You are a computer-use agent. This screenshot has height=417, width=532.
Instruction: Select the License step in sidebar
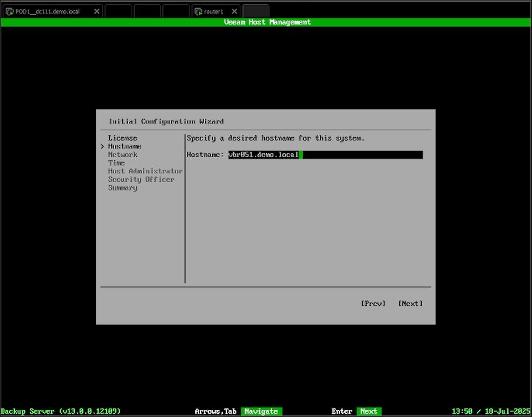[122, 138]
